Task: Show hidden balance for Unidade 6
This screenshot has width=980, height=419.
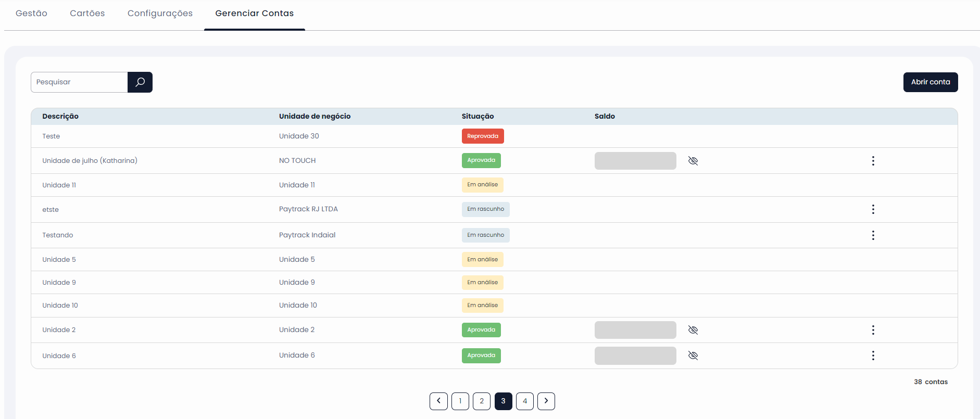Action: (x=693, y=355)
